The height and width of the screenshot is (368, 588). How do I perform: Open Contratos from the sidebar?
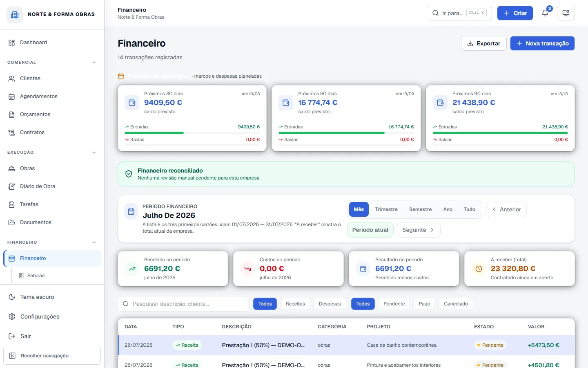(x=52, y=132)
